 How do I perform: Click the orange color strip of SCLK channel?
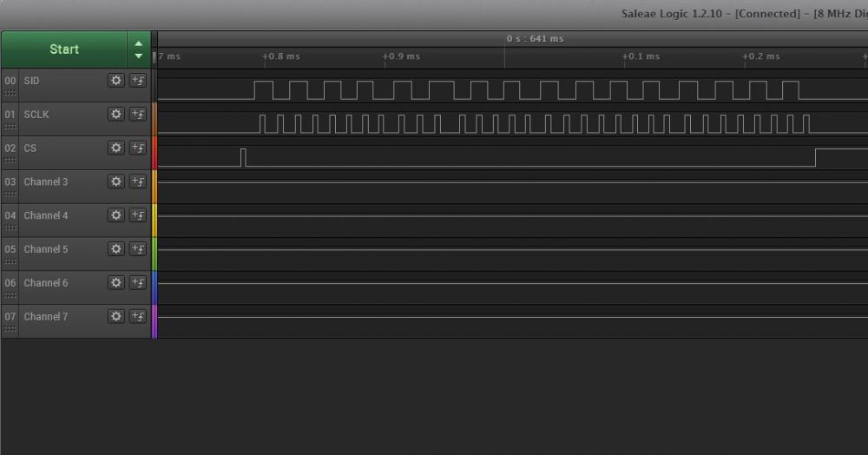point(155,119)
